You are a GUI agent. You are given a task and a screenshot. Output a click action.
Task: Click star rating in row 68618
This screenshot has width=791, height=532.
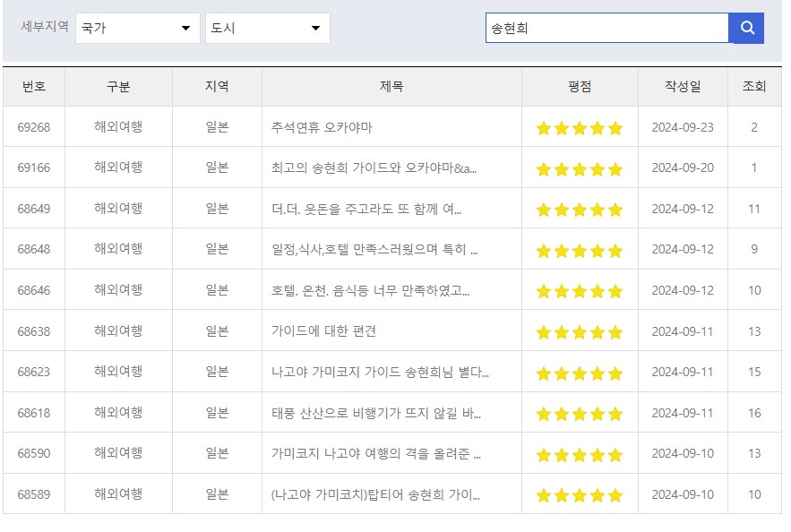(x=580, y=415)
